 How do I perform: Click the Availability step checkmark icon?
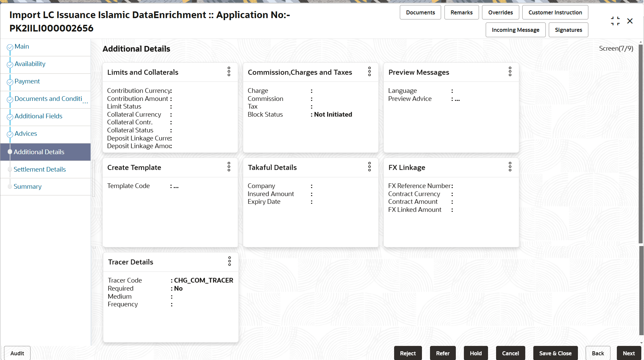(10, 65)
